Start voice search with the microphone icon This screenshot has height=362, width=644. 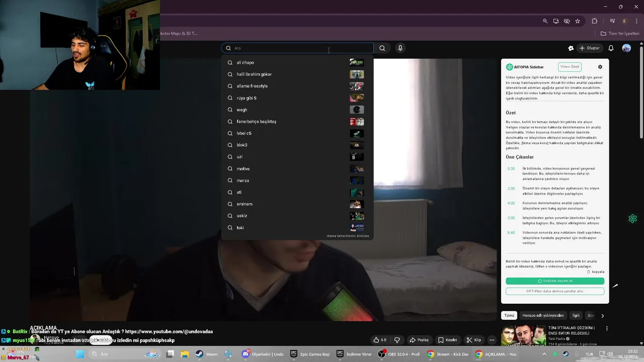click(x=400, y=48)
